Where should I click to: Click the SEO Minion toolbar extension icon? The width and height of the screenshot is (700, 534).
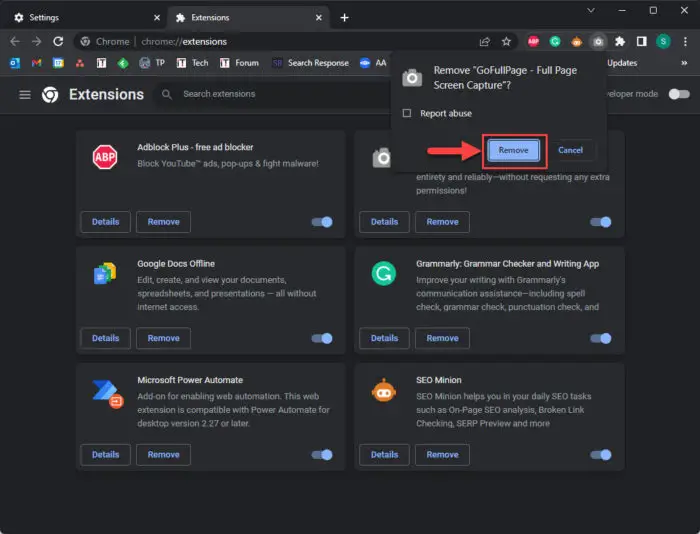pos(576,42)
